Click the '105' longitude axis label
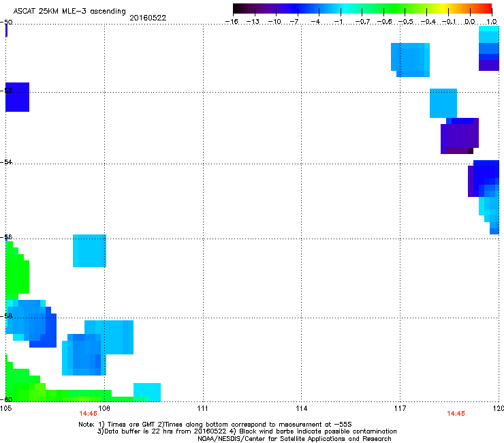The width and height of the screenshot is (504, 443). pyautogui.click(x=5, y=408)
